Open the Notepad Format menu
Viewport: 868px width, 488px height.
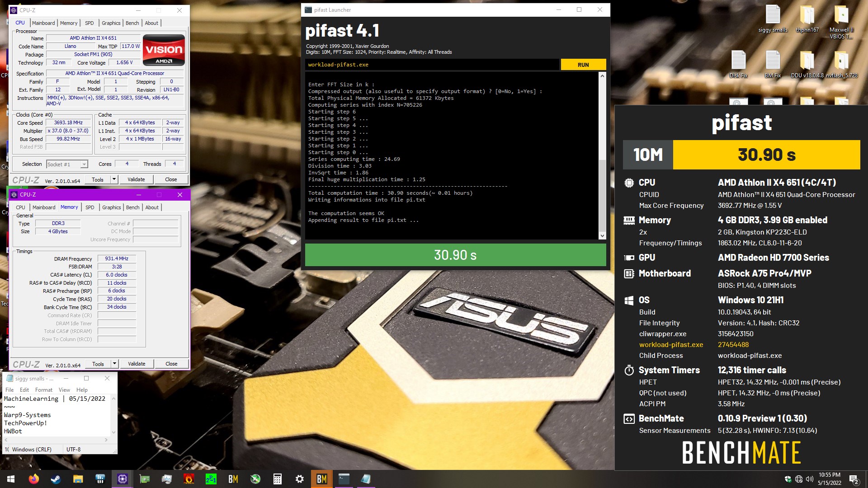pos(44,390)
